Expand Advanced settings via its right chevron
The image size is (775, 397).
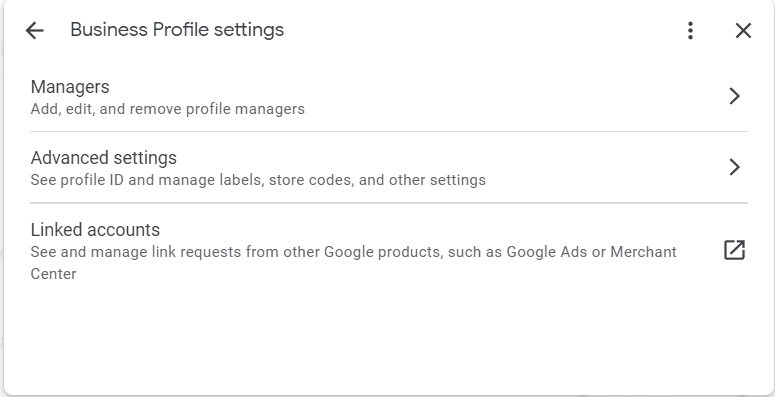pyautogui.click(x=734, y=167)
